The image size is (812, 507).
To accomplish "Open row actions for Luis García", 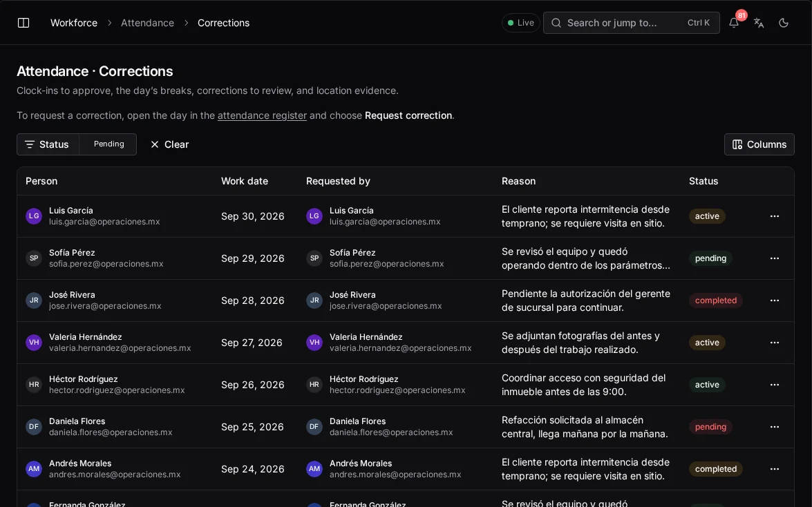I will 774,216.
